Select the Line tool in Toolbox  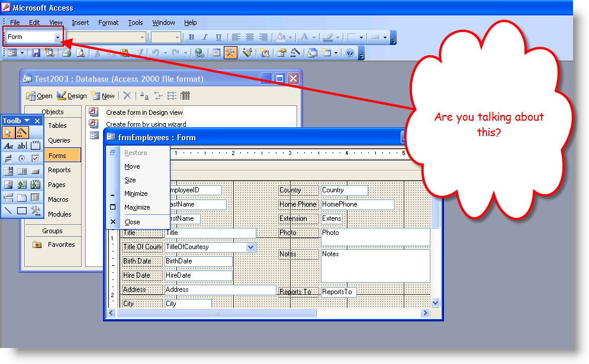click(x=8, y=210)
